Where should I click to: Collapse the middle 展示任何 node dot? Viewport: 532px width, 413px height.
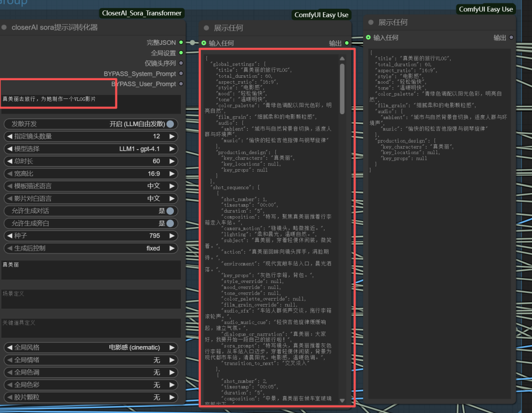pos(206,28)
